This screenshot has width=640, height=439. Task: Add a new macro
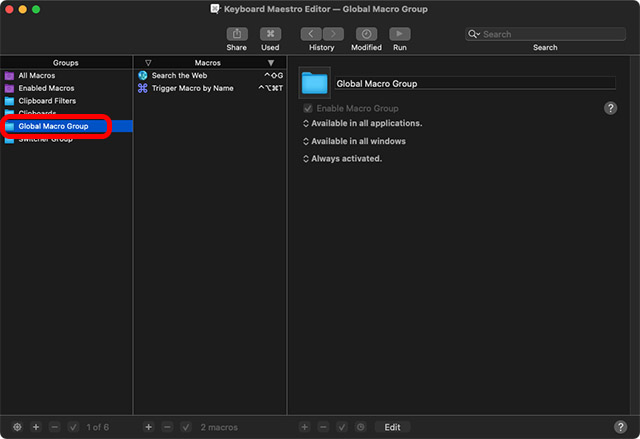[x=149, y=427]
